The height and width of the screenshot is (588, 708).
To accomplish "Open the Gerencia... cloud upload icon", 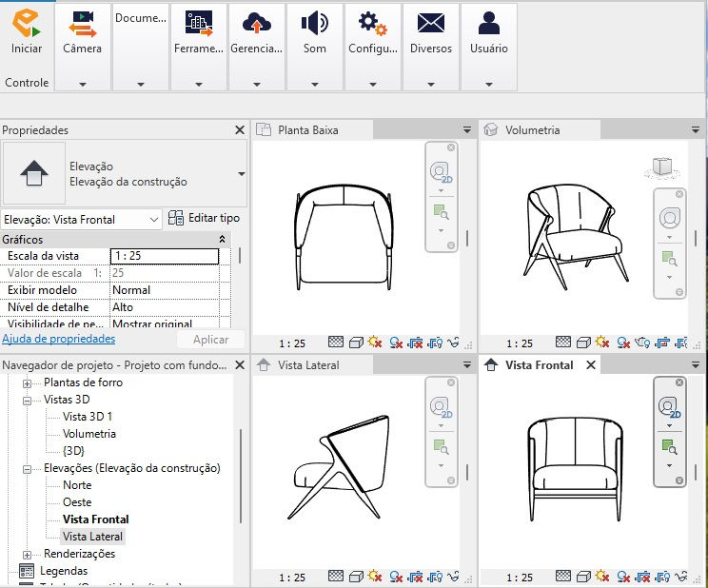I will click(257, 24).
